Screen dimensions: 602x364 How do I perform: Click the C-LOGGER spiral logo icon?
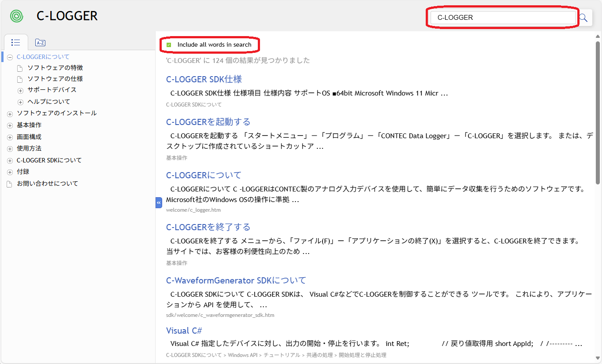[17, 16]
